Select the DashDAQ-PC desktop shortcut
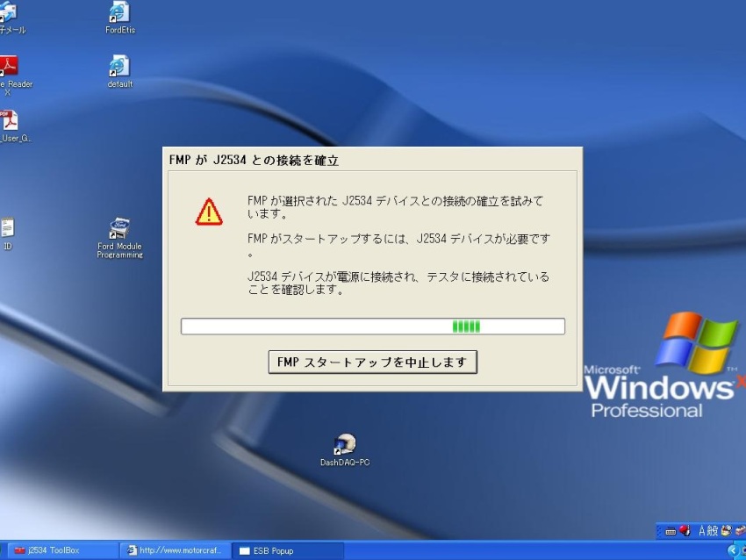This screenshot has height=560, width=746. pos(345,450)
